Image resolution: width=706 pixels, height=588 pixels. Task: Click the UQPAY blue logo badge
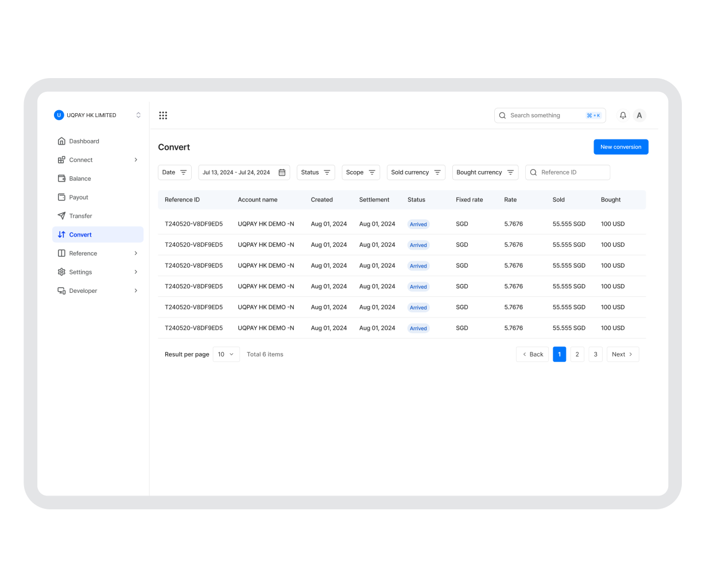(x=59, y=115)
